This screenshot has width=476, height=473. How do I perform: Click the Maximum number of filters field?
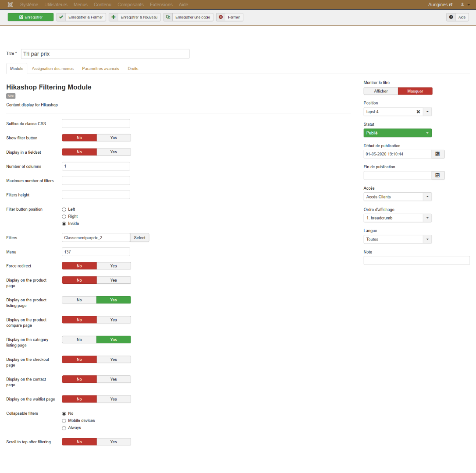coord(96,180)
